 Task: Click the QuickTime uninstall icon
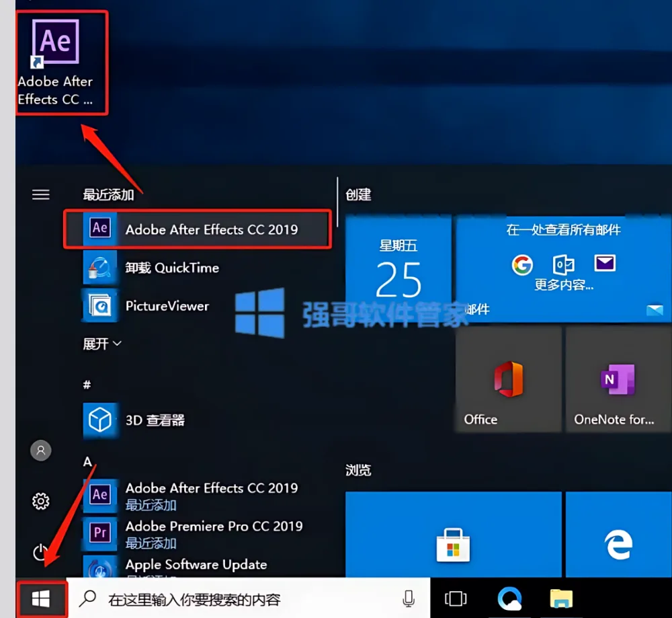click(x=100, y=268)
